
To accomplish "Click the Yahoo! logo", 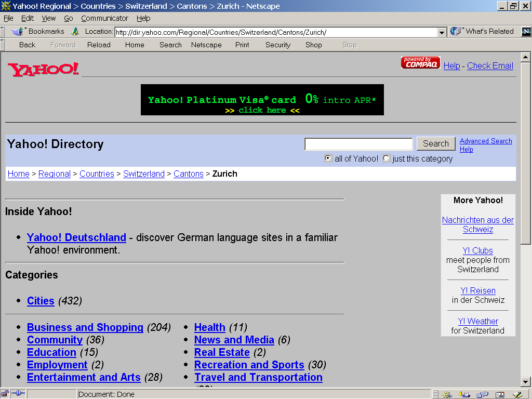I will (44, 69).
